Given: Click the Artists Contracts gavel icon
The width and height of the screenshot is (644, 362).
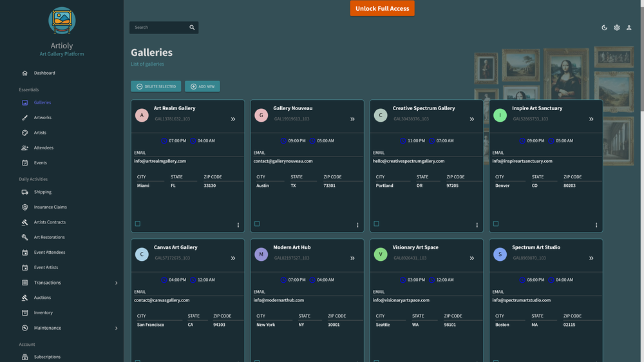Looking at the screenshot, I should tap(24, 222).
